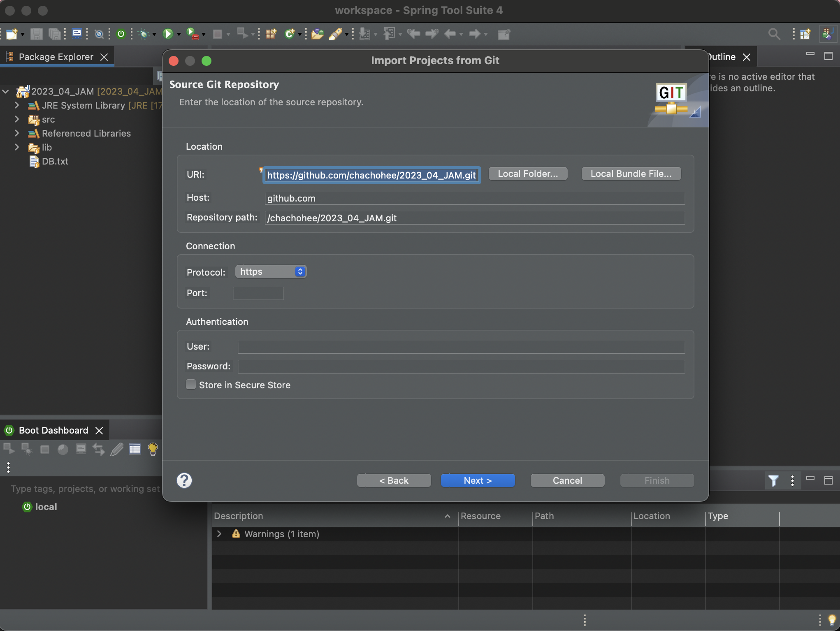Select the Boot Dashboard tab

53,430
